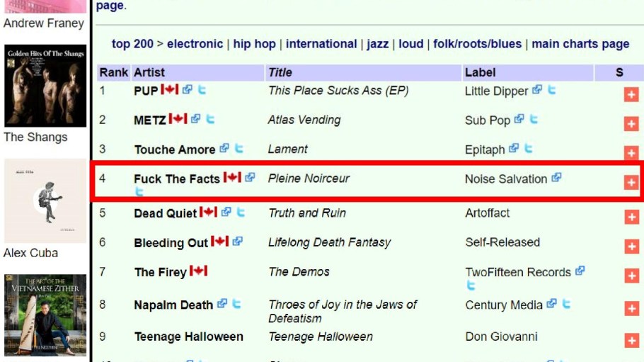Click Twitter icon beside Century Media

pyautogui.click(x=566, y=305)
